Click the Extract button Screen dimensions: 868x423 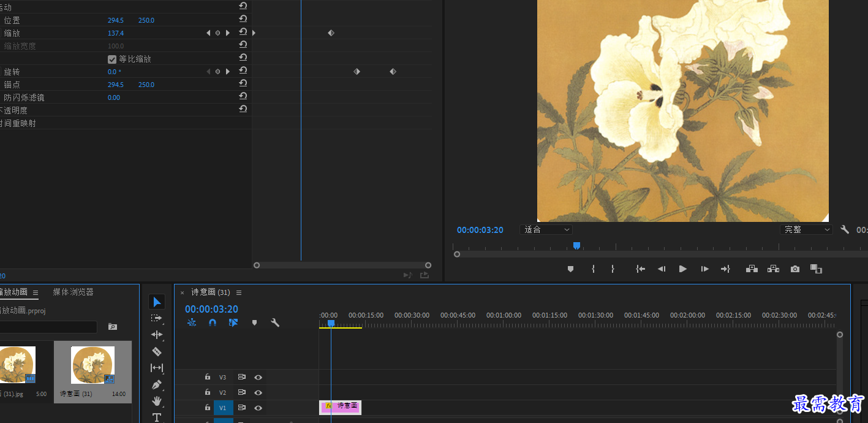pos(773,269)
